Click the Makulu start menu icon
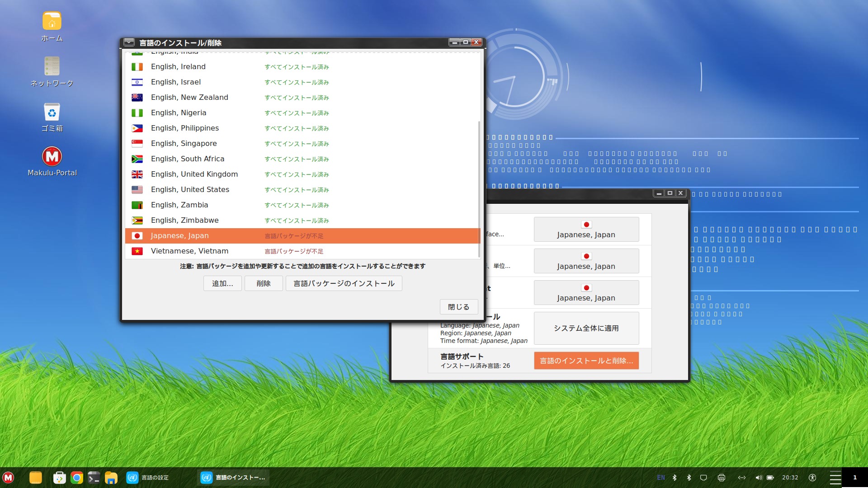 click(x=9, y=478)
